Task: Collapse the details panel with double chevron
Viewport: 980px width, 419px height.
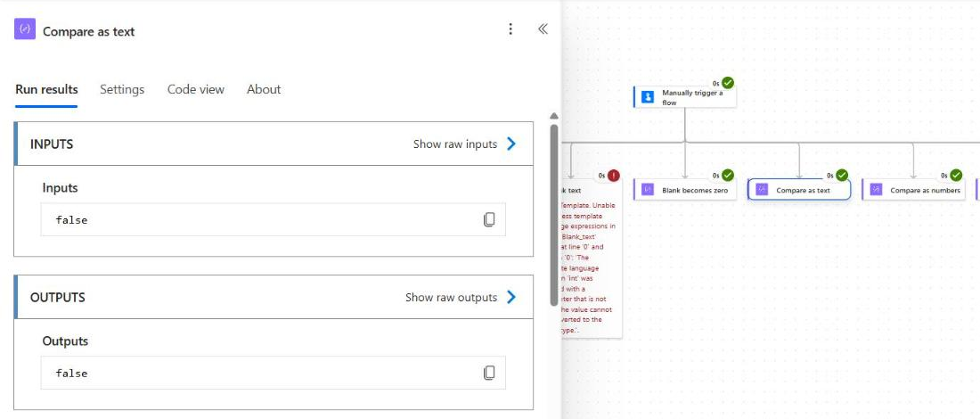Action: click(543, 29)
